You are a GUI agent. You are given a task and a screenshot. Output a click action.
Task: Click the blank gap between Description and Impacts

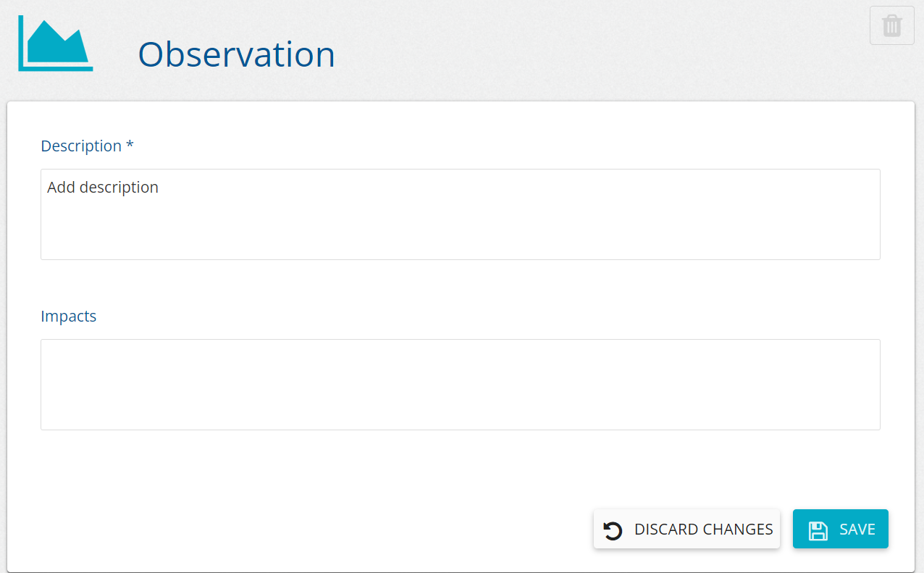[x=460, y=286]
